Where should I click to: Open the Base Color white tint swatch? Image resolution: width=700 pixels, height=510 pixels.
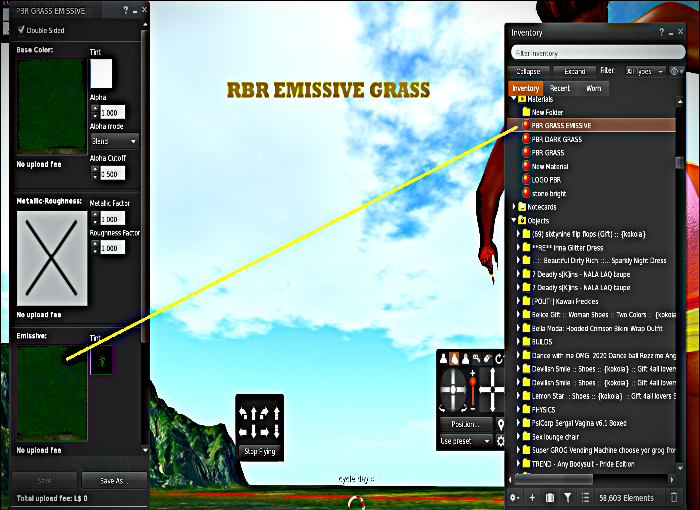click(x=101, y=74)
